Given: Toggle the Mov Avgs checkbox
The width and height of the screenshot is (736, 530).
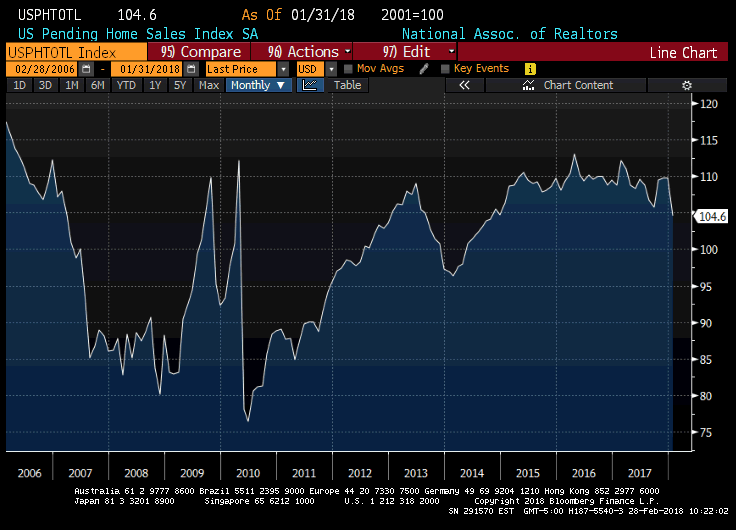Looking at the screenshot, I should coord(348,69).
